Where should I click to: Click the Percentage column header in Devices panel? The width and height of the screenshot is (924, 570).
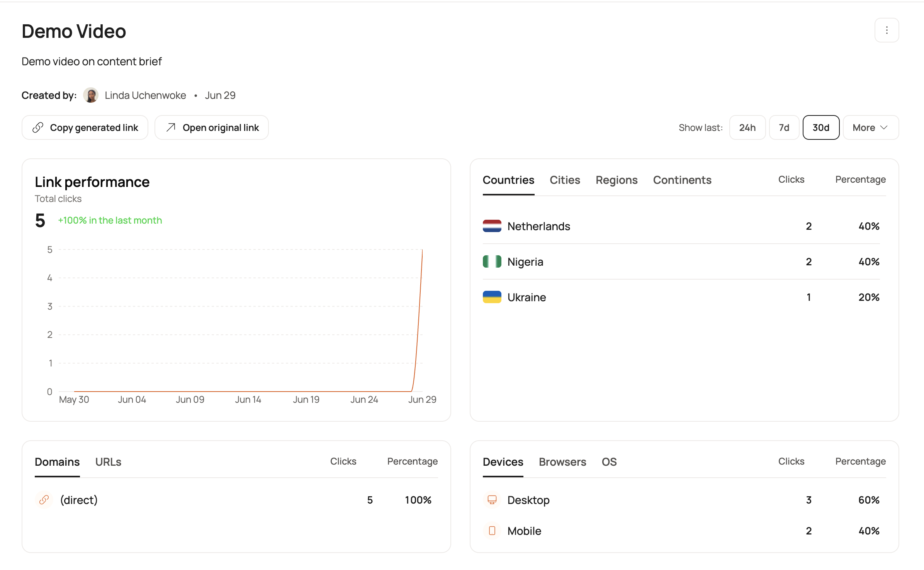point(861,461)
